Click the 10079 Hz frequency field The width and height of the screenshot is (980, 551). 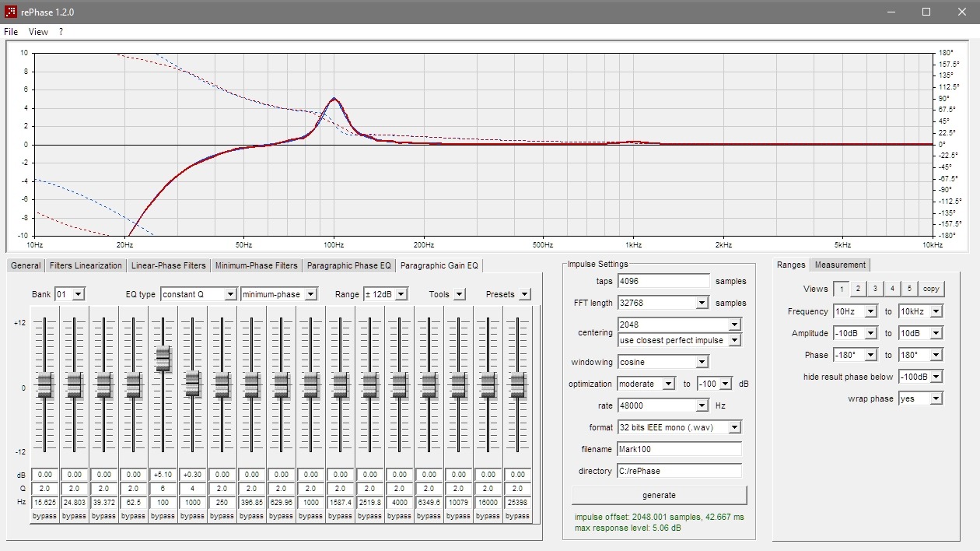[x=458, y=503]
